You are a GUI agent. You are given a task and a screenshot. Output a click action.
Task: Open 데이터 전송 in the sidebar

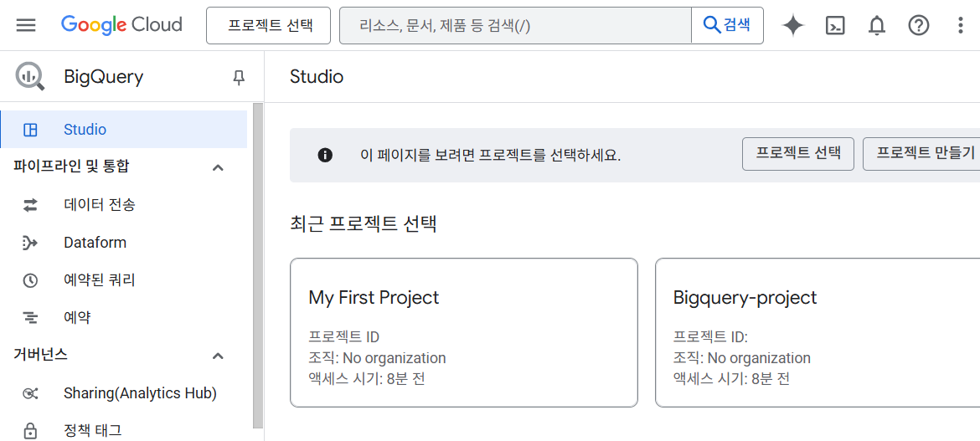[x=124, y=204]
